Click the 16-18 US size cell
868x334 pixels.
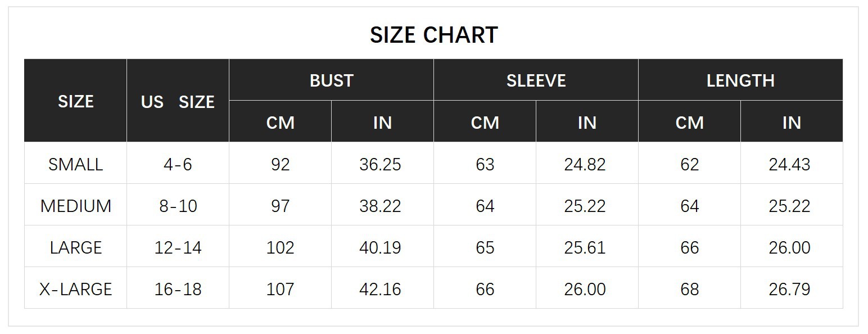pos(178,289)
